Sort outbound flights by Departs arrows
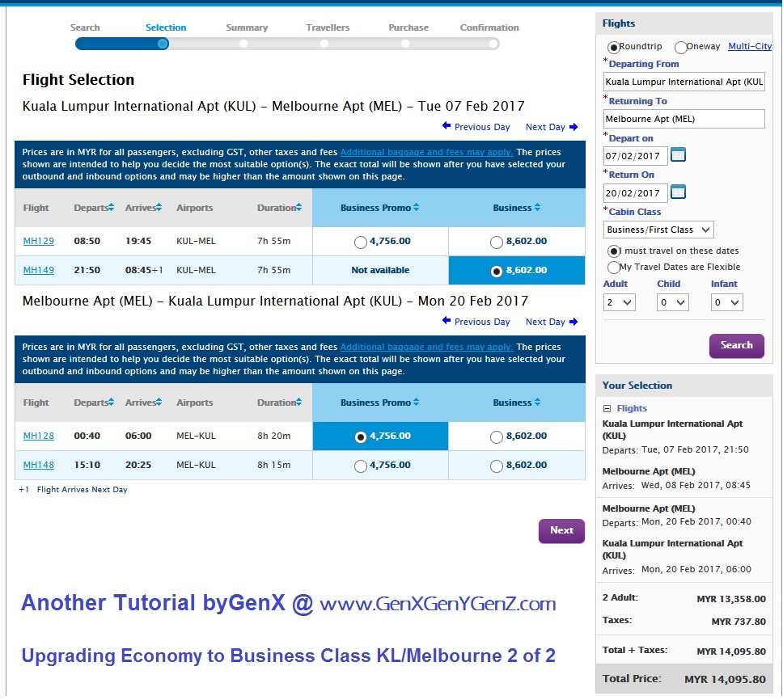Screen dimensions: 783x700 (x=112, y=209)
